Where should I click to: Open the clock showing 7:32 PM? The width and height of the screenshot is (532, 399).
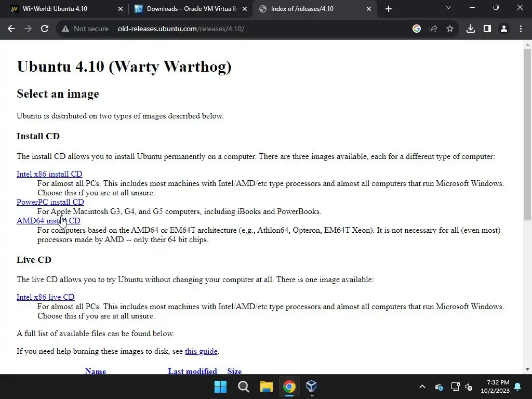click(x=495, y=387)
